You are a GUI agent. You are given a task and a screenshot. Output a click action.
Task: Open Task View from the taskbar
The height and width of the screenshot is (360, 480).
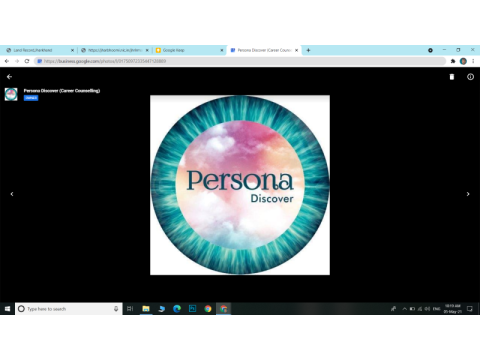(130, 309)
